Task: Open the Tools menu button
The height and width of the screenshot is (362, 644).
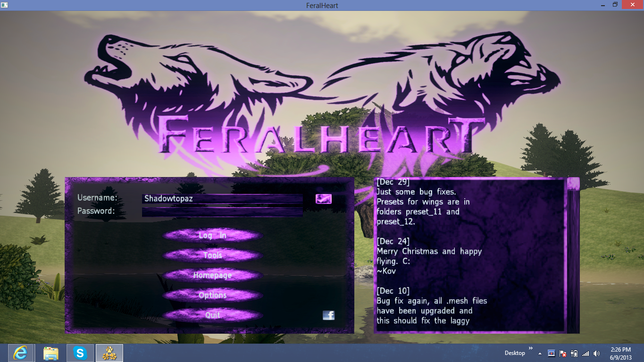Action: pyautogui.click(x=212, y=255)
